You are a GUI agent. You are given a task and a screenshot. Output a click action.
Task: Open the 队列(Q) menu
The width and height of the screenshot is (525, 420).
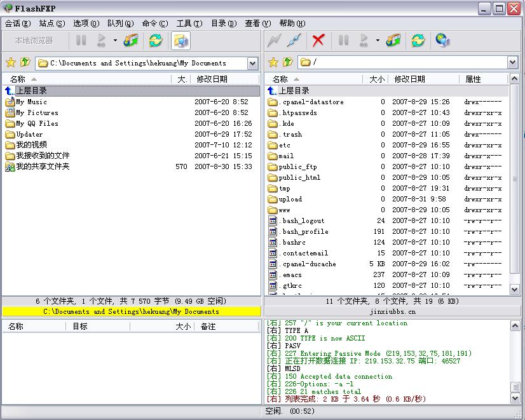click(x=121, y=24)
